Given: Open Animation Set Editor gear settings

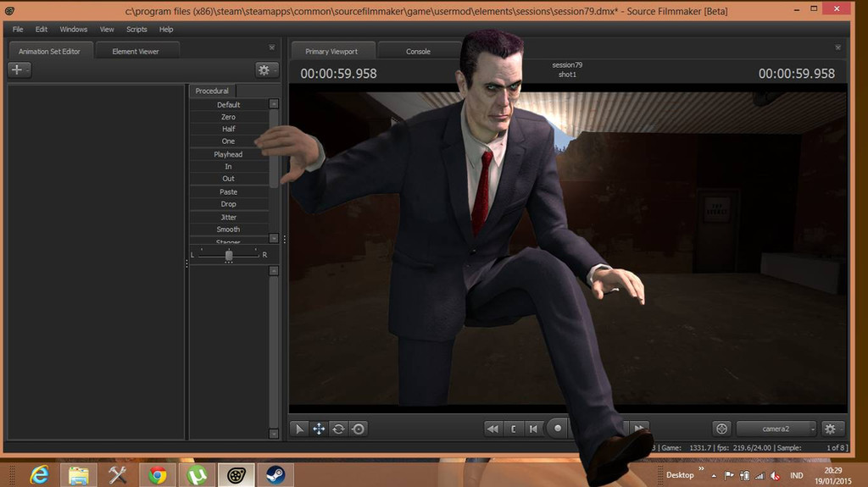Looking at the screenshot, I should click(265, 70).
